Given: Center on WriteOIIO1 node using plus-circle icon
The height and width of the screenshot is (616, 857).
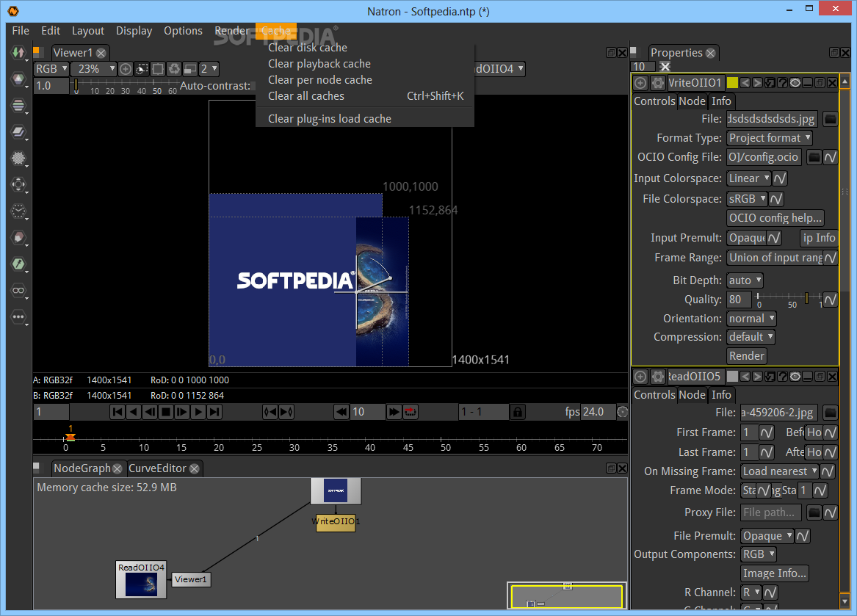Looking at the screenshot, I should 640,83.
